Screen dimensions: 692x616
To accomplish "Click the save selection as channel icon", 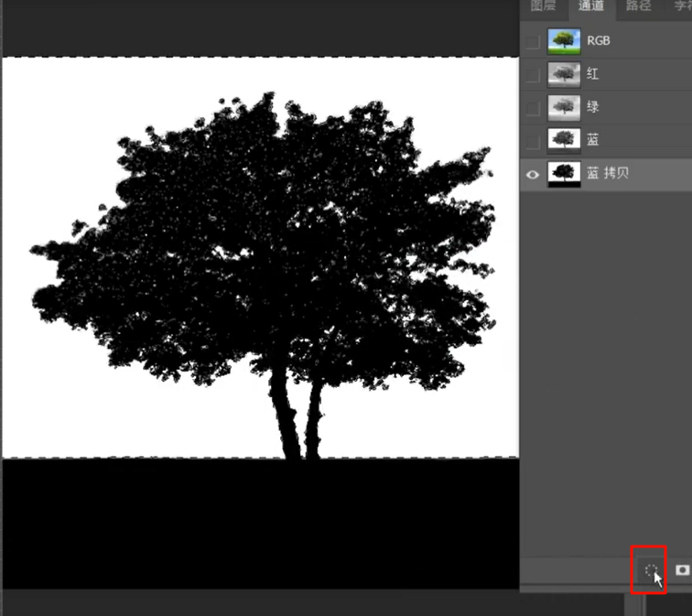I will [x=682, y=570].
